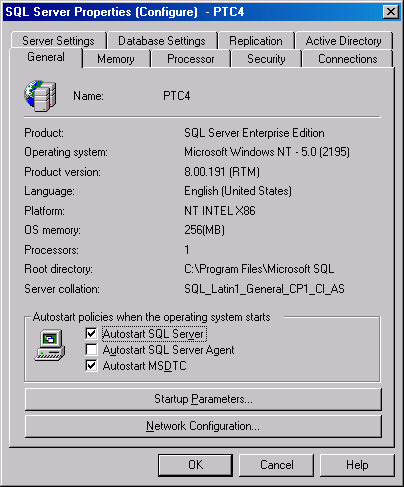Click the 'Product version:' label
Image resolution: width=404 pixels, height=487 pixels.
point(62,172)
